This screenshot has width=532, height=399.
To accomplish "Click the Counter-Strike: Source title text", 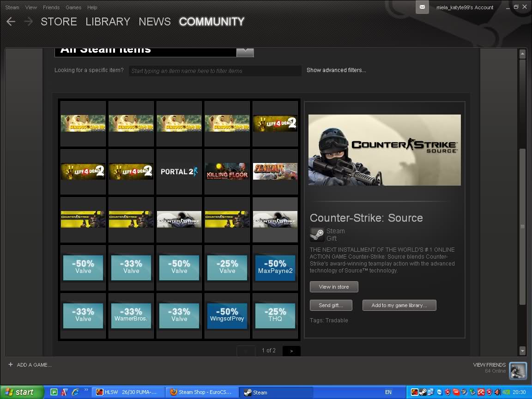I will [x=366, y=218].
